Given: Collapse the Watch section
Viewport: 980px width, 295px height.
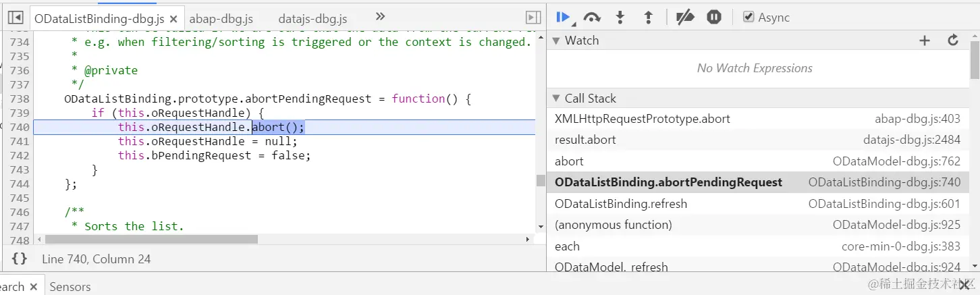Looking at the screenshot, I should point(556,41).
